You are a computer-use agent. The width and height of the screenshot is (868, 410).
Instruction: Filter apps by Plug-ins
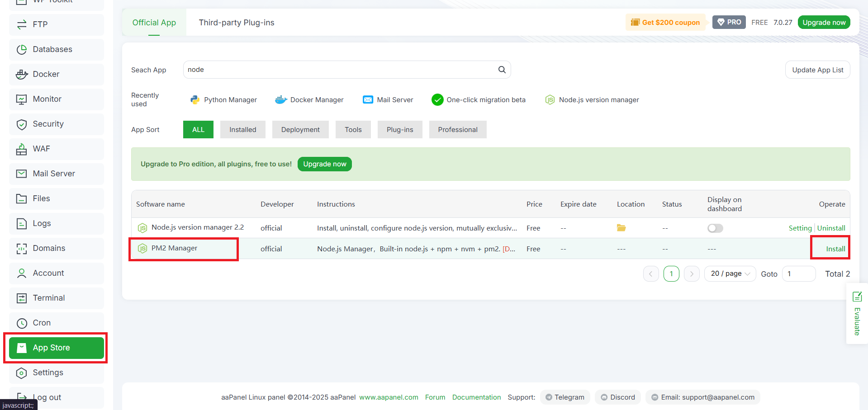click(x=400, y=130)
